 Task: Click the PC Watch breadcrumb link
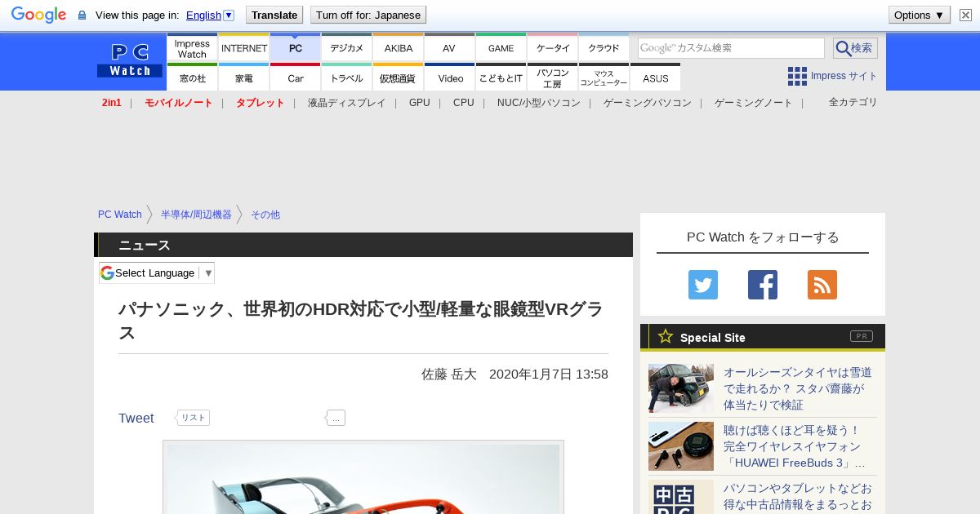coord(120,215)
